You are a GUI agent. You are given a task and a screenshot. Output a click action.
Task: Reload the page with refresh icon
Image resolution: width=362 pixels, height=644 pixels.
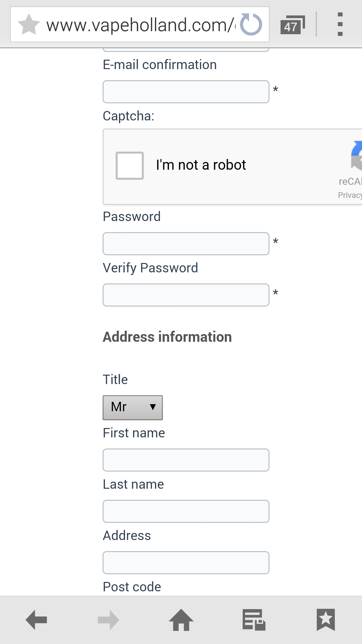click(251, 24)
